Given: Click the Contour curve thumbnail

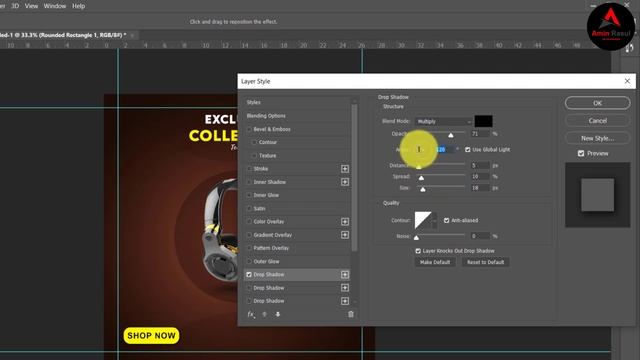Looking at the screenshot, I should [423, 220].
